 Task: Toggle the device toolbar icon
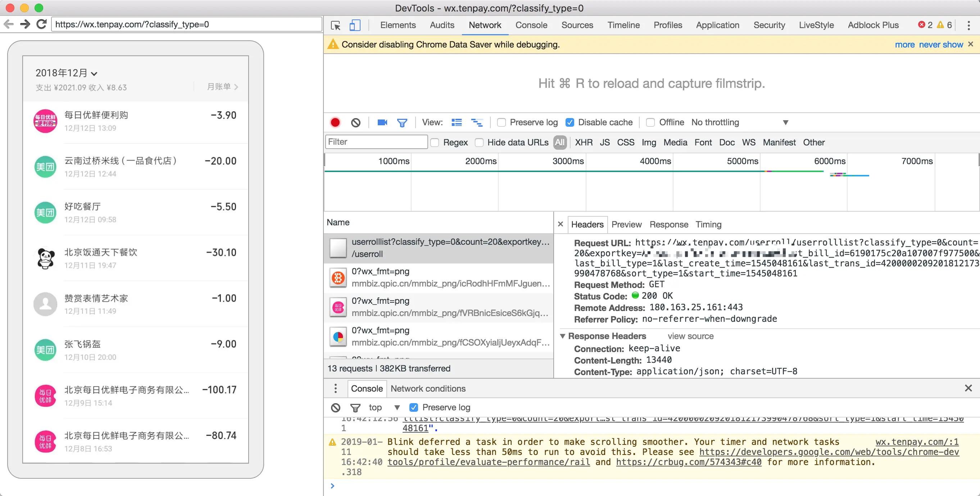tap(355, 25)
